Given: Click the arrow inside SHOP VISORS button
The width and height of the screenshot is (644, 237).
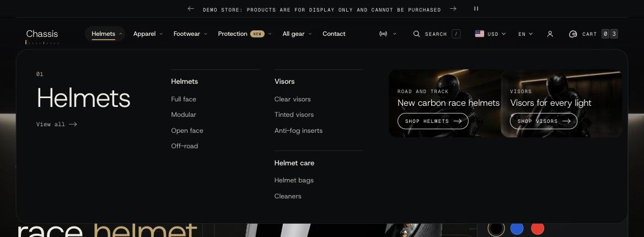Looking at the screenshot, I should pyautogui.click(x=566, y=121).
